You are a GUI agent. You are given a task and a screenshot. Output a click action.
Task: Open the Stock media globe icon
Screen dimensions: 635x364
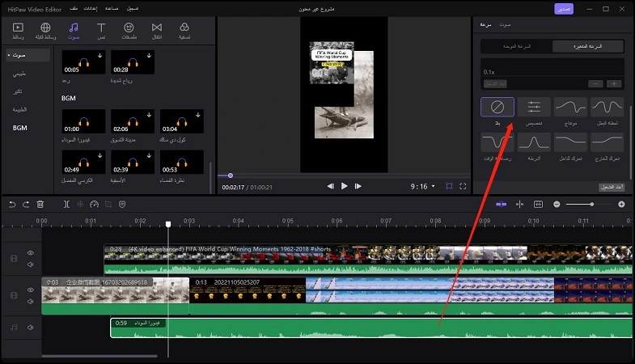(x=45, y=28)
